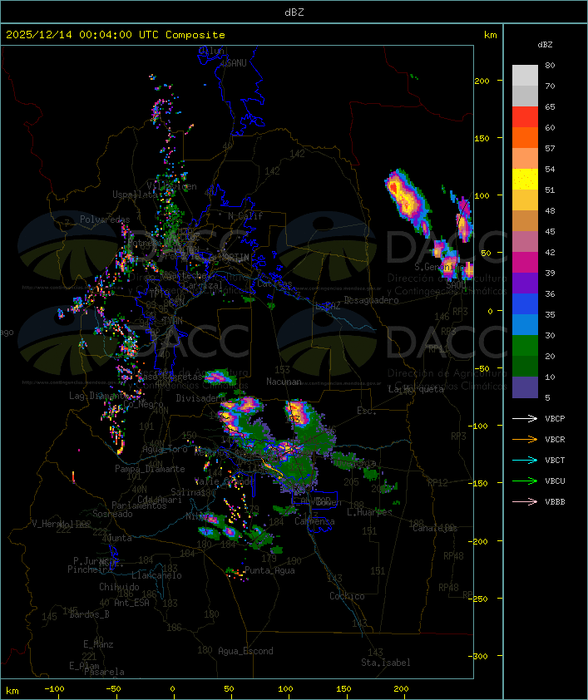Click the Bardas_B map label
Viewport: 588px width, 700px height.
click(89, 614)
